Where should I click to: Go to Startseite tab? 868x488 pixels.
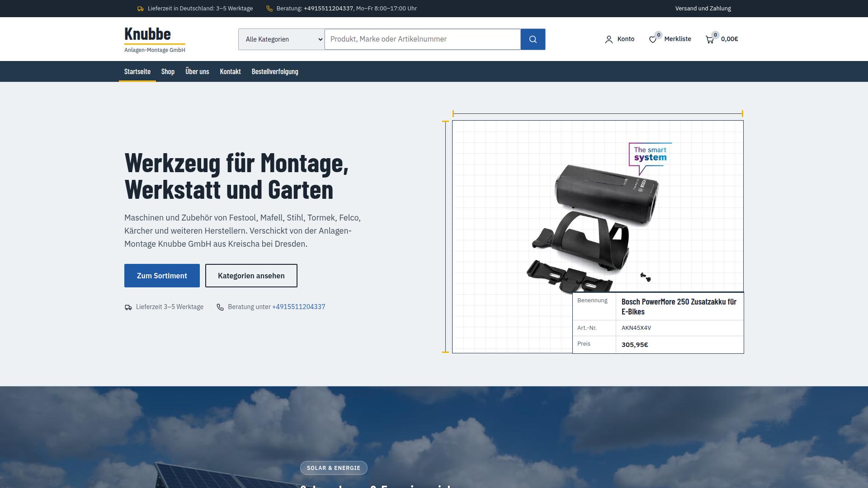pyautogui.click(x=137, y=71)
